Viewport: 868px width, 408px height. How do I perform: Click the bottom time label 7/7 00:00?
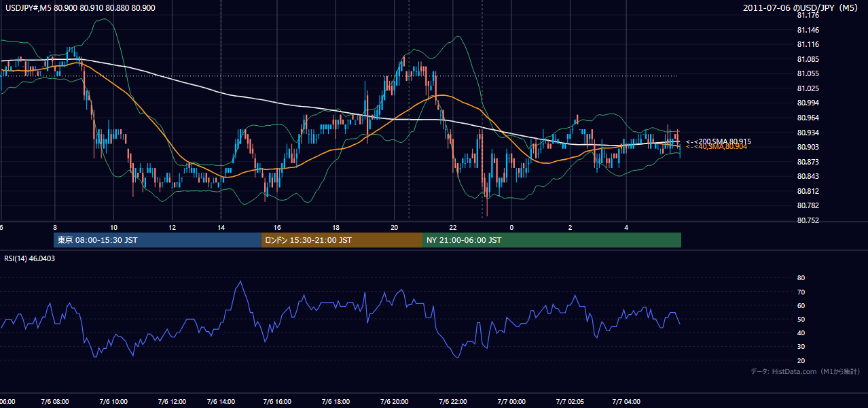511,402
